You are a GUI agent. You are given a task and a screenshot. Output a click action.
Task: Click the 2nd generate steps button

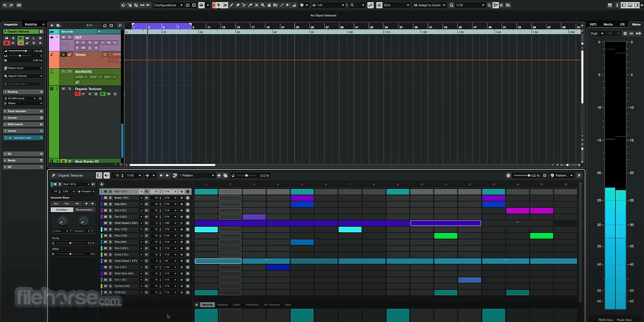[x=56, y=204]
